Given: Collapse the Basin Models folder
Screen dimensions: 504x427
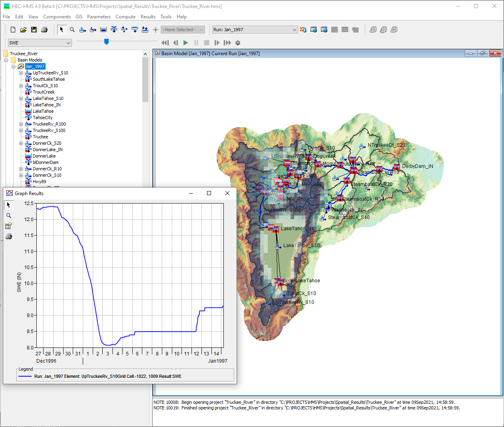Looking at the screenshot, I should pos(6,60).
